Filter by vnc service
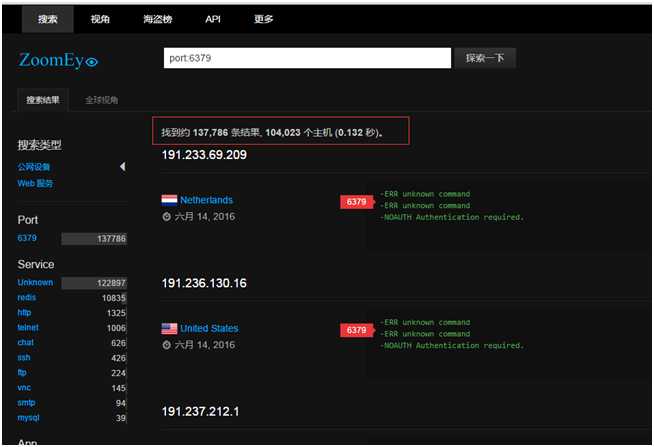654x447 pixels. click(24, 388)
